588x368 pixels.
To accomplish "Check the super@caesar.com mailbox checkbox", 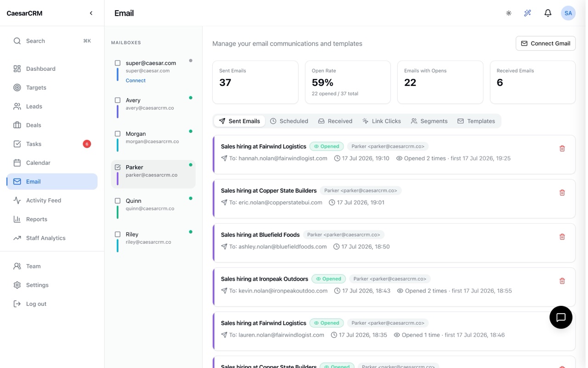I will point(118,63).
